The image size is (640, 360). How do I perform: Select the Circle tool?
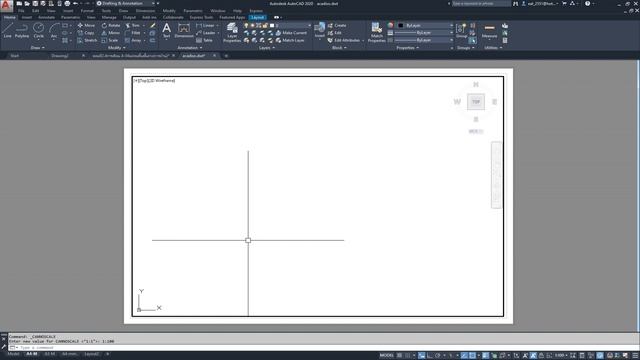38,31
